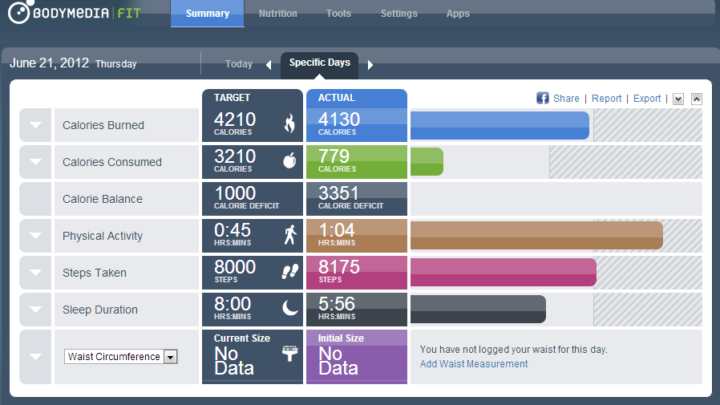Viewport: 720px width, 405px height.
Task: Click the moon icon in Sleep Duration
Action: [290, 308]
